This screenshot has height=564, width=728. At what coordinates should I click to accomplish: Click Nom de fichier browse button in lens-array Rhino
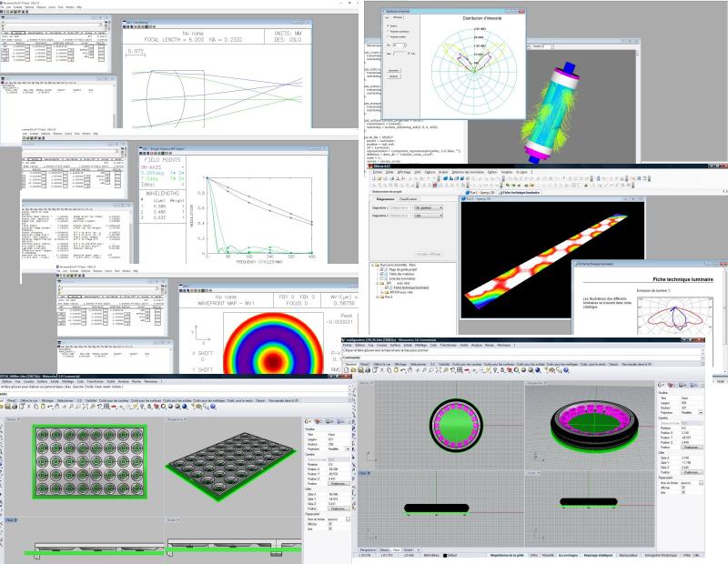348,519
